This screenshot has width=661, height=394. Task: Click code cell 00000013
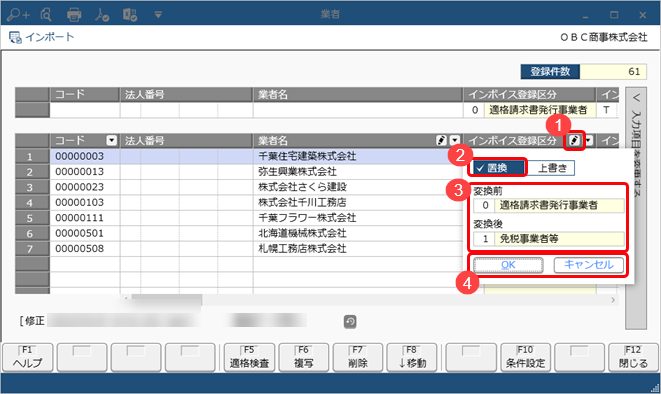[85, 172]
